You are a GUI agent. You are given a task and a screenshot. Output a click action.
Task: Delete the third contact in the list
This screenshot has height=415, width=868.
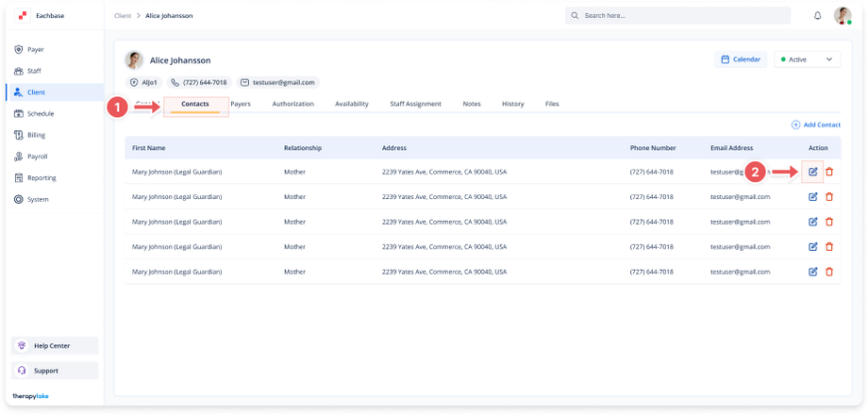(x=829, y=222)
